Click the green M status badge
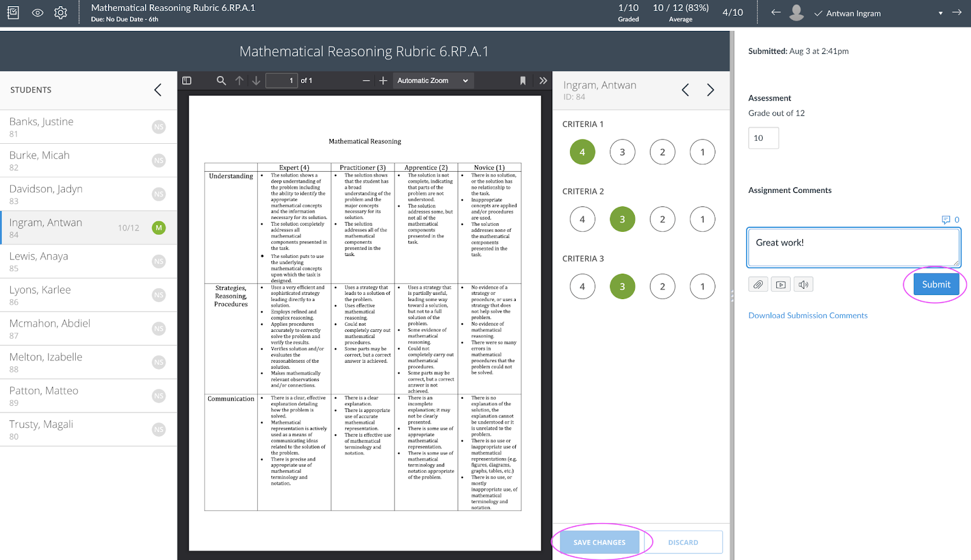This screenshot has width=971, height=560. point(159,228)
